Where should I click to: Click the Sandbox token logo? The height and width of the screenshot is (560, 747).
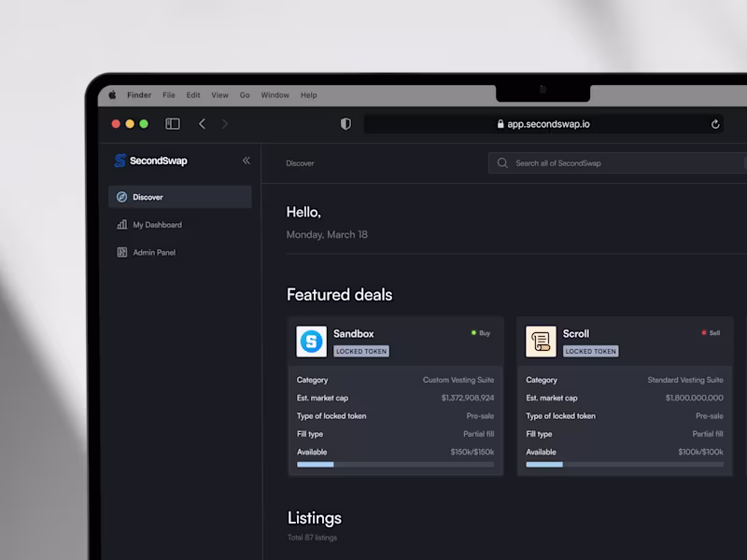point(312,342)
